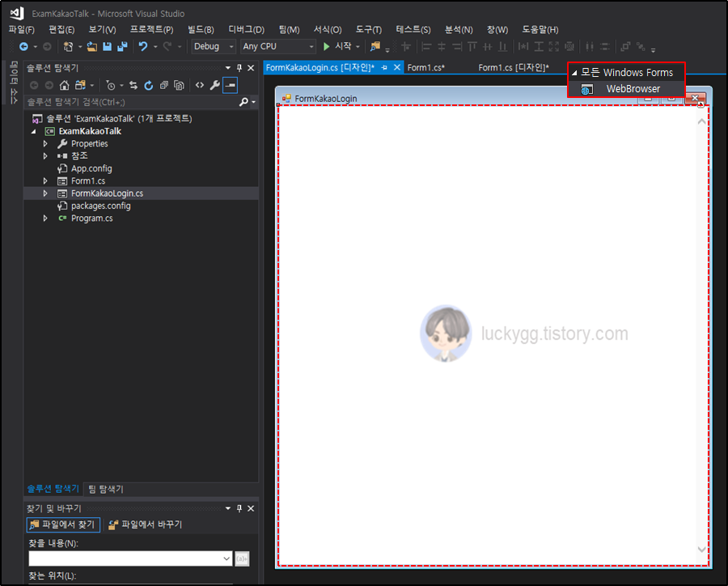Toggle the regular expression button beside search box
728x586 pixels.
243,558
